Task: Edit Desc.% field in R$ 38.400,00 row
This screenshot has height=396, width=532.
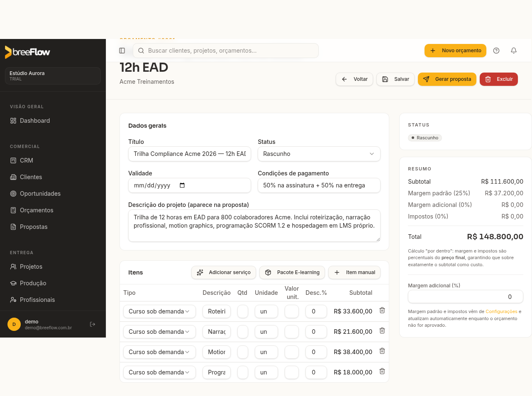Action: click(316, 352)
